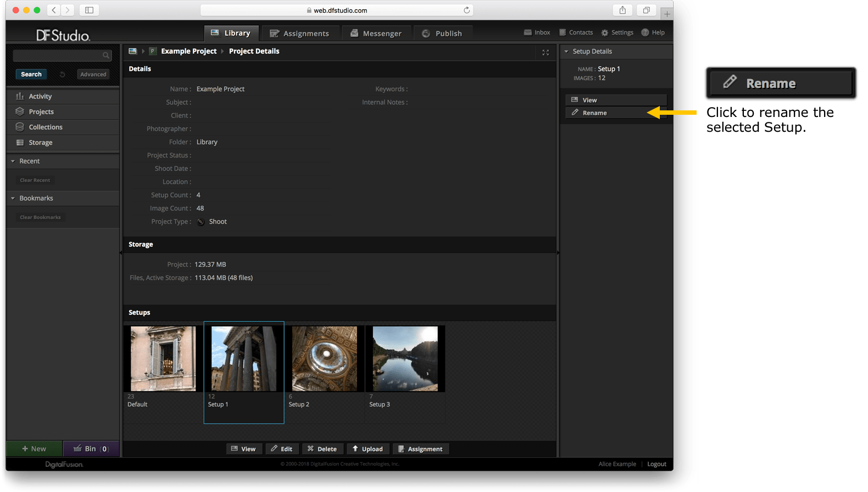Open a new Safari tab
868x492 pixels.
coord(667,14)
